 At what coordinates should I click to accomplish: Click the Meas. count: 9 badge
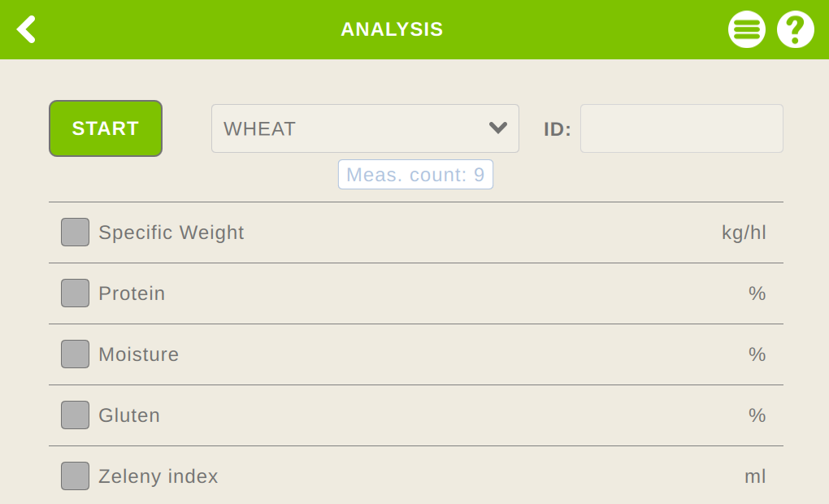click(x=415, y=175)
